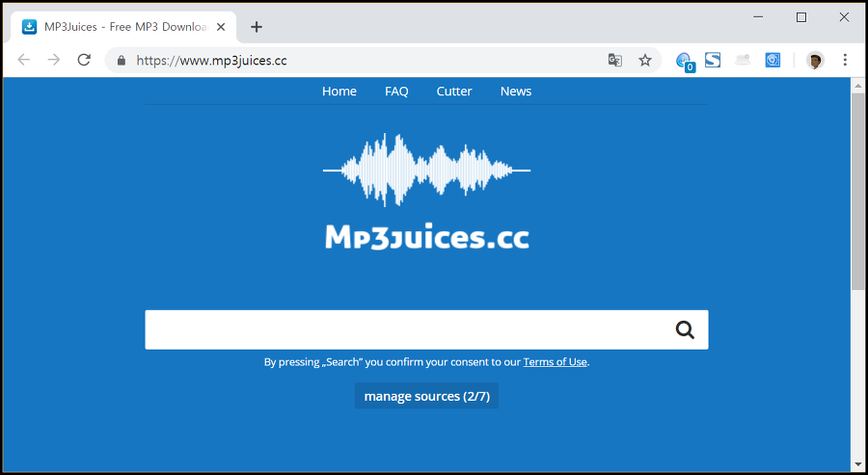This screenshot has height=475, width=868.
Task: Click the scrollbar down arrow
Action: 858,464
